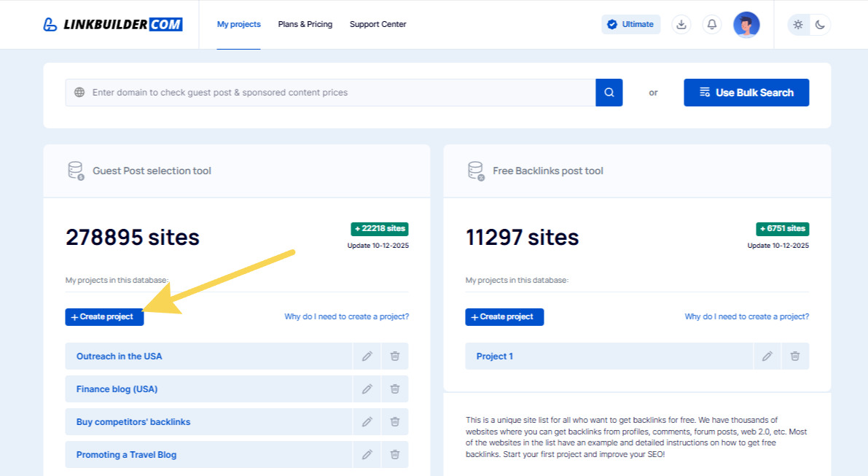Switch to dark mode moon toggle
The width and height of the screenshot is (868, 476).
click(x=820, y=24)
